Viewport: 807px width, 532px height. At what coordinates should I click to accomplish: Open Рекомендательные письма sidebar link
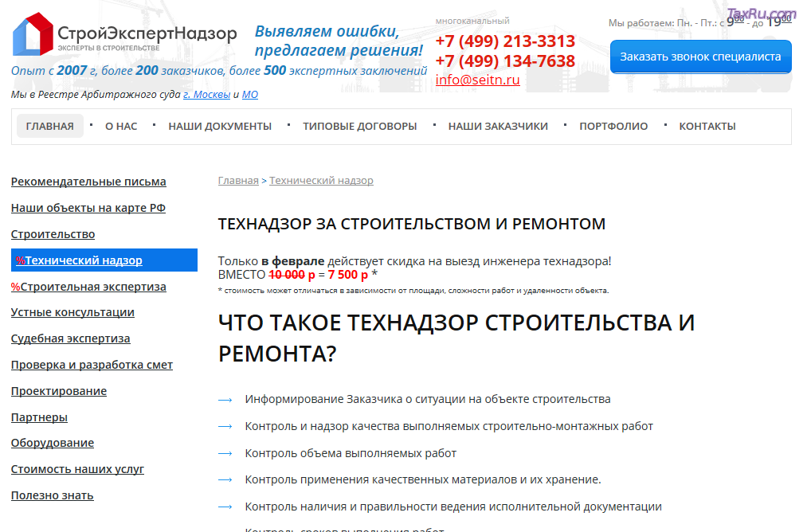click(88, 182)
